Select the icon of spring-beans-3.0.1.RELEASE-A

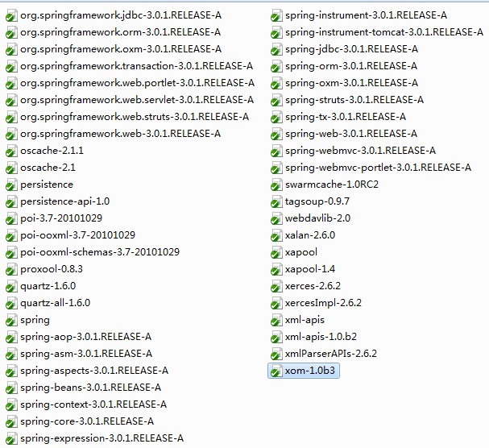(11, 388)
